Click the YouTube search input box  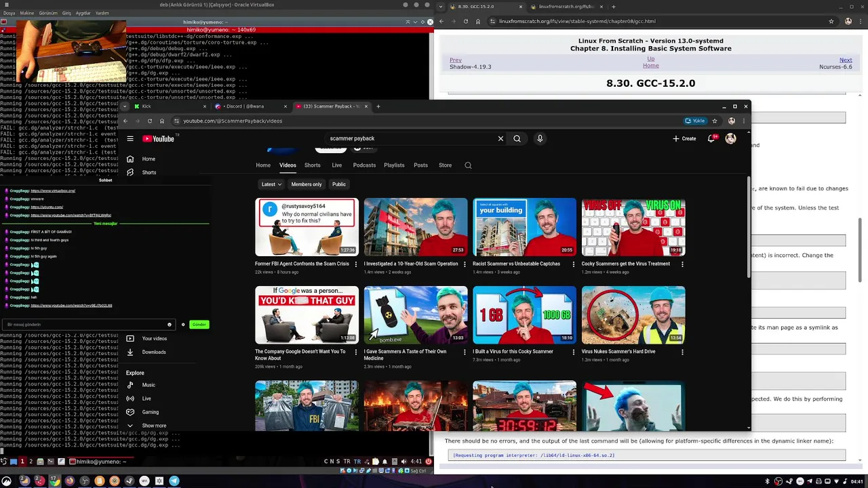[410, 138]
